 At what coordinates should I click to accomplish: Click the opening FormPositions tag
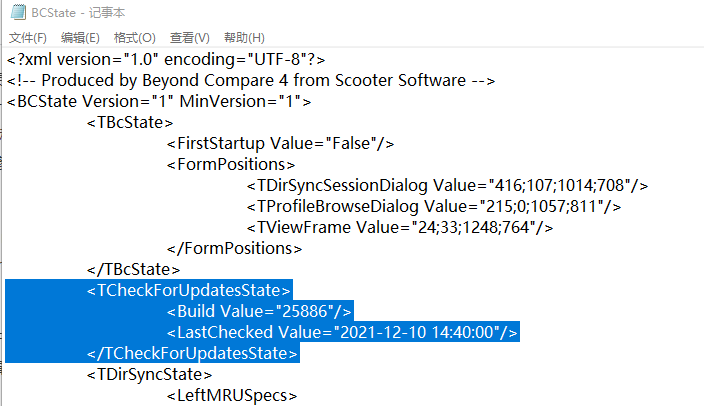(x=231, y=164)
